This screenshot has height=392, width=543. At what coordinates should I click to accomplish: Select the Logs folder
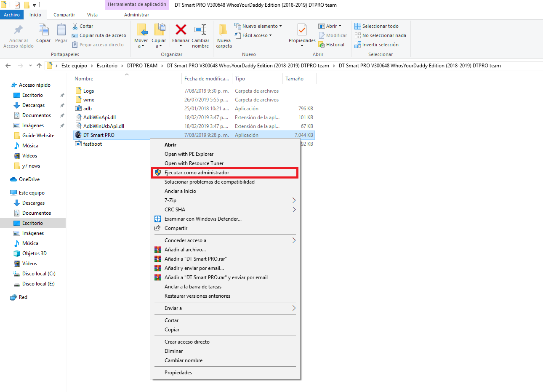(x=88, y=91)
